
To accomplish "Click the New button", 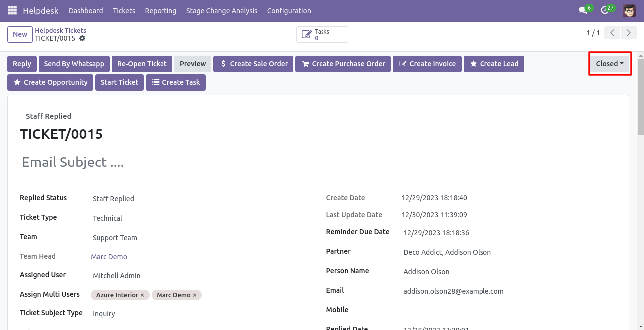I will tap(20, 34).
